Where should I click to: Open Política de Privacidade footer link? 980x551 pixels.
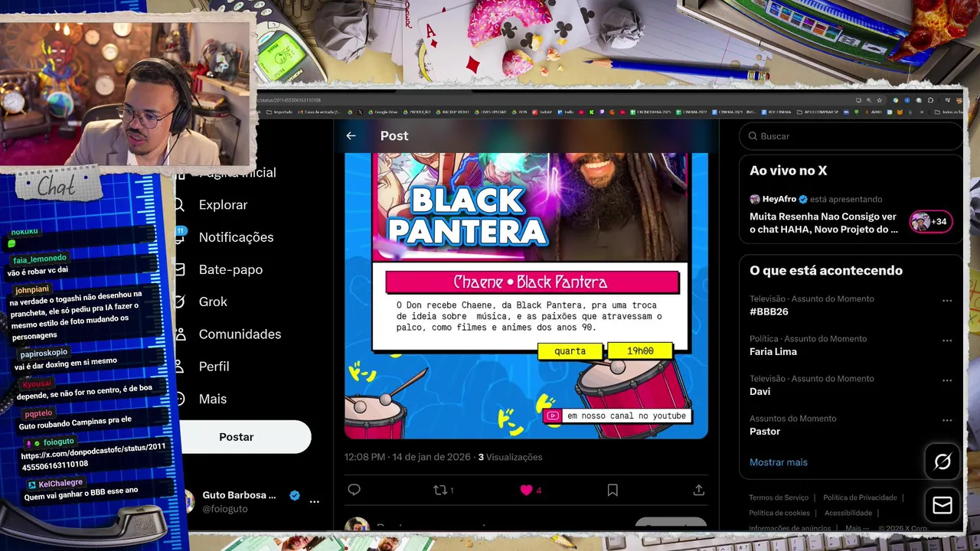(860, 497)
